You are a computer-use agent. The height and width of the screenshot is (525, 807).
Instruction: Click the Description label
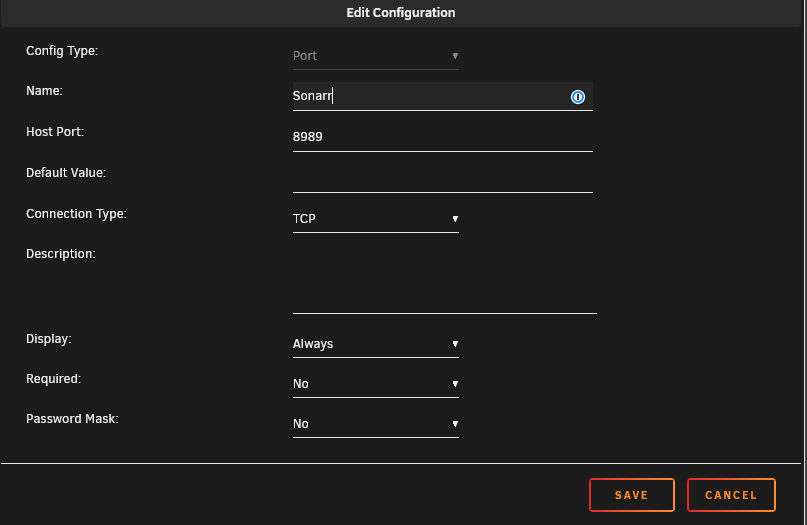click(61, 254)
